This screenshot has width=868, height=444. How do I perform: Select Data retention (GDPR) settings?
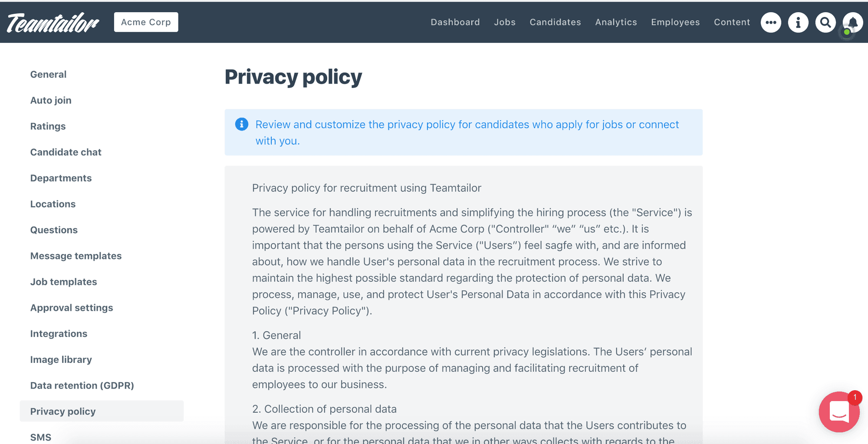click(82, 385)
